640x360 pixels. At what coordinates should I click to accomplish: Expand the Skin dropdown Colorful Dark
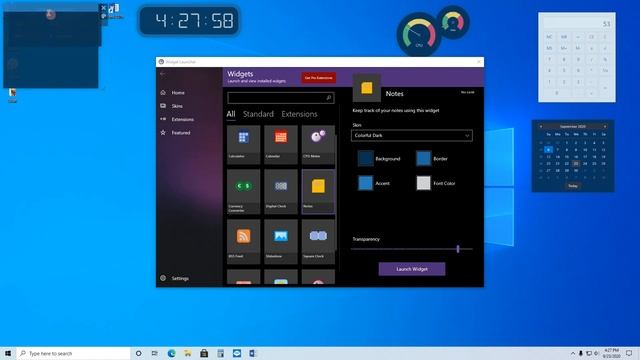(x=412, y=136)
